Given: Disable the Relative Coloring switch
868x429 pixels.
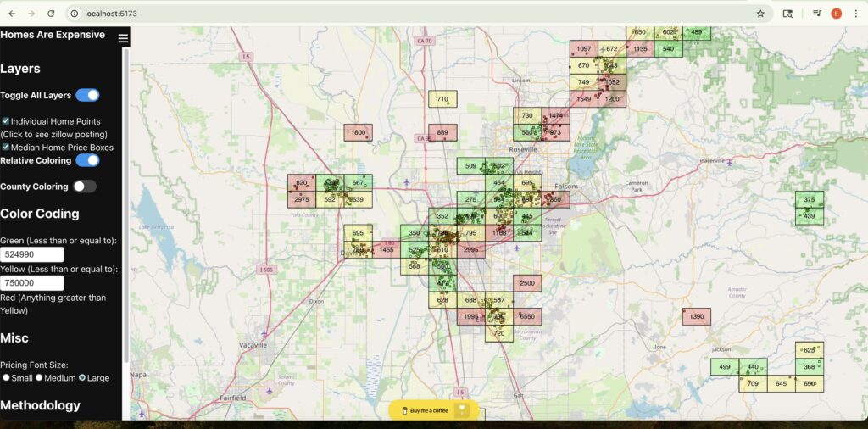Looking at the screenshot, I should 87,160.
